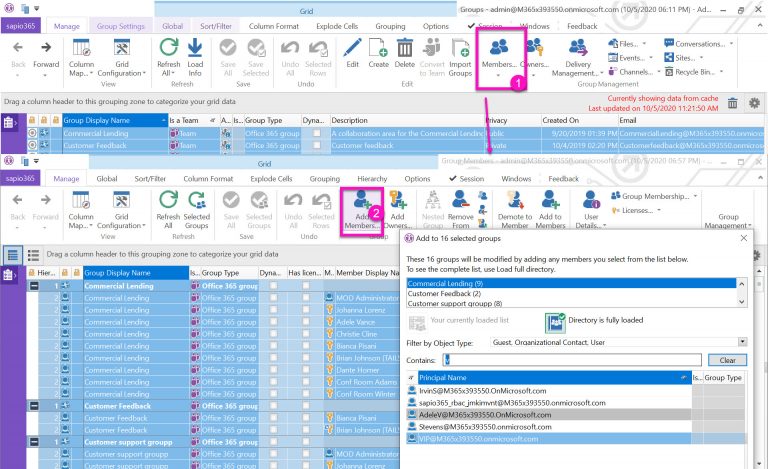Toggle Dynamic checkbox for Commercial Lending row
768x469 pixels.
pos(316,133)
